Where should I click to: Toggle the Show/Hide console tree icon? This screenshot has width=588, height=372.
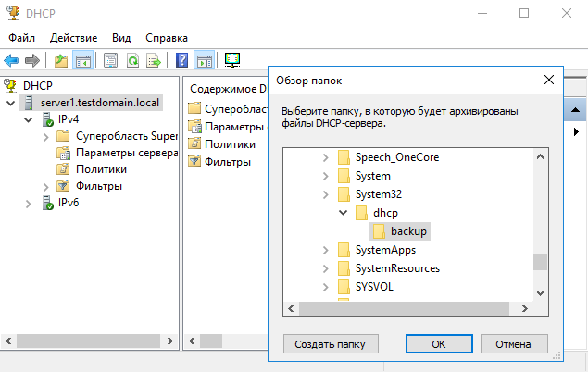tap(83, 60)
